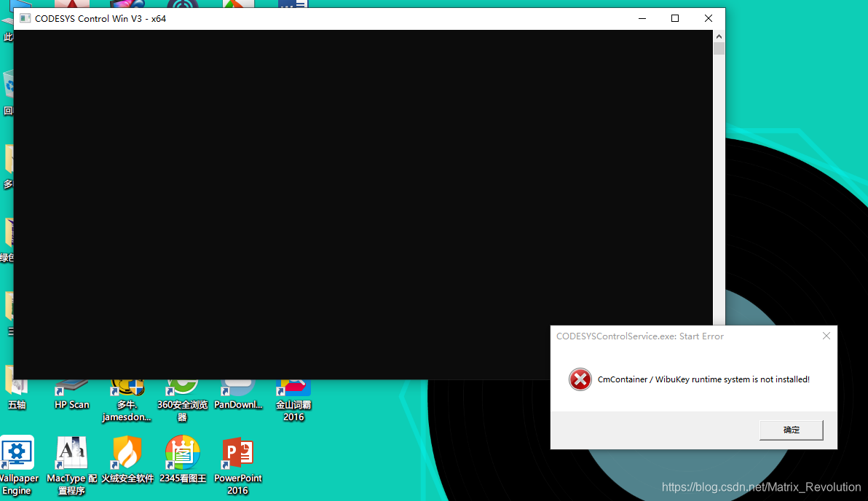Open the 金山词霸 2016 shortcut

pos(293,397)
